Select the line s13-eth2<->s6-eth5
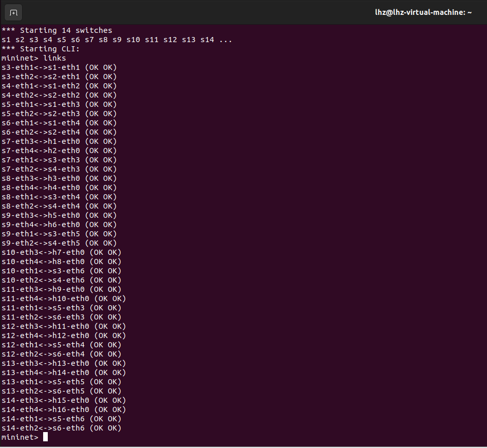Screen dimensions: 487x448 click(62, 391)
